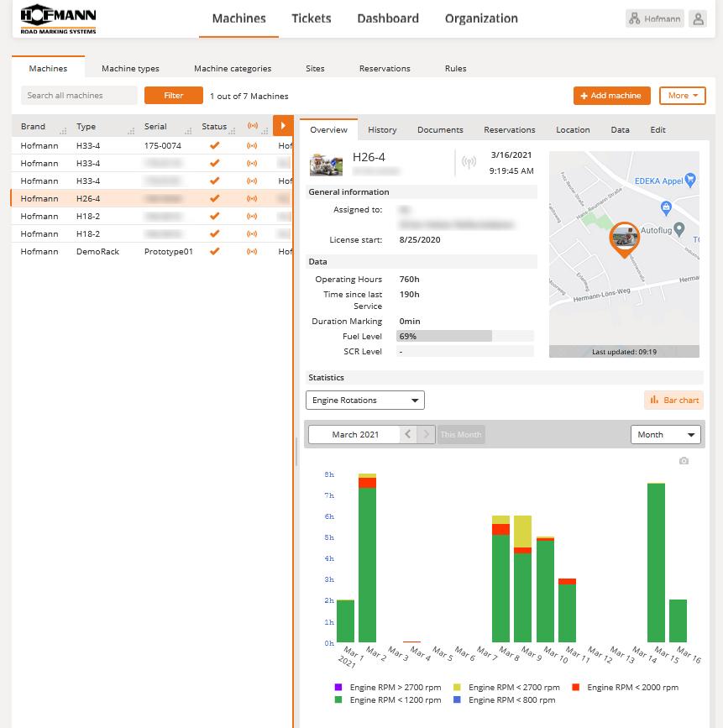Image resolution: width=723 pixels, height=728 pixels.
Task: Click status checkmark in the DemoRack row
Action: (214, 252)
